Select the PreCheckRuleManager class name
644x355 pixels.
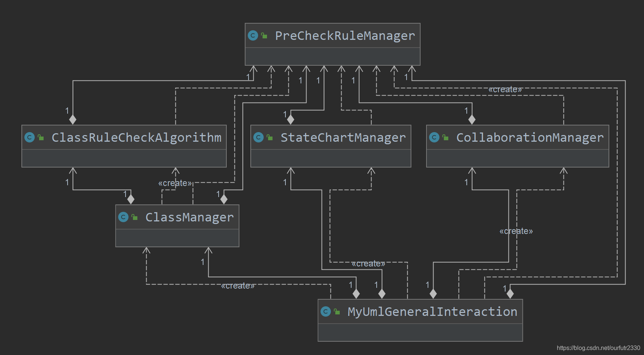pyautogui.click(x=345, y=36)
